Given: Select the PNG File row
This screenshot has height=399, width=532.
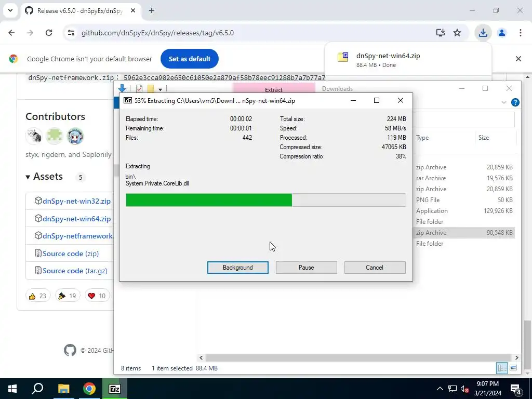Looking at the screenshot, I should [x=464, y=200].
